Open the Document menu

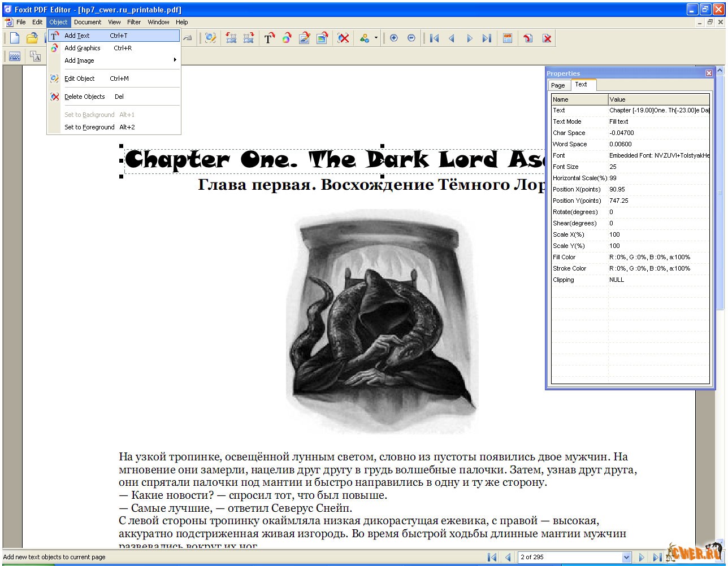pyautogui.click(x=88, y=22)
